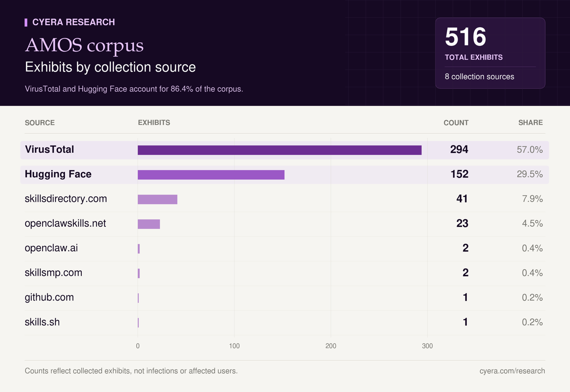
Task: Click the VirusTotal count 294
Action: 459,150
